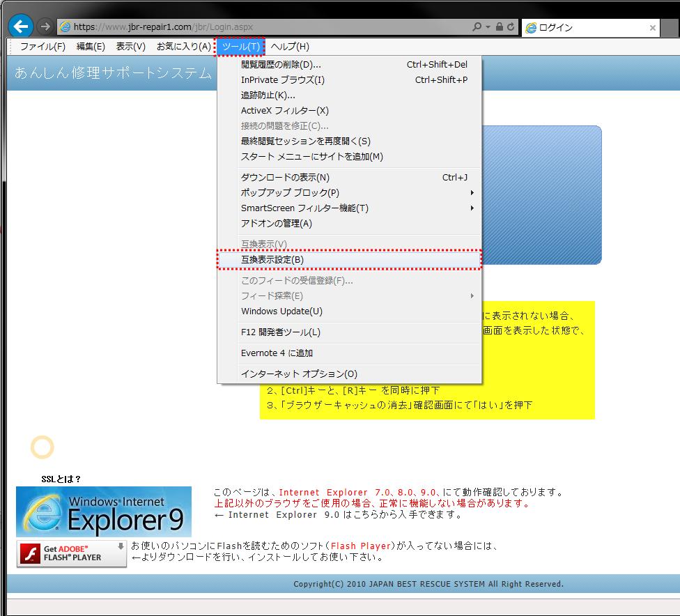Click the Refresh icon in address bar
Image resolution: width=680 pixels, height=616 pixels.
(511, 27)
